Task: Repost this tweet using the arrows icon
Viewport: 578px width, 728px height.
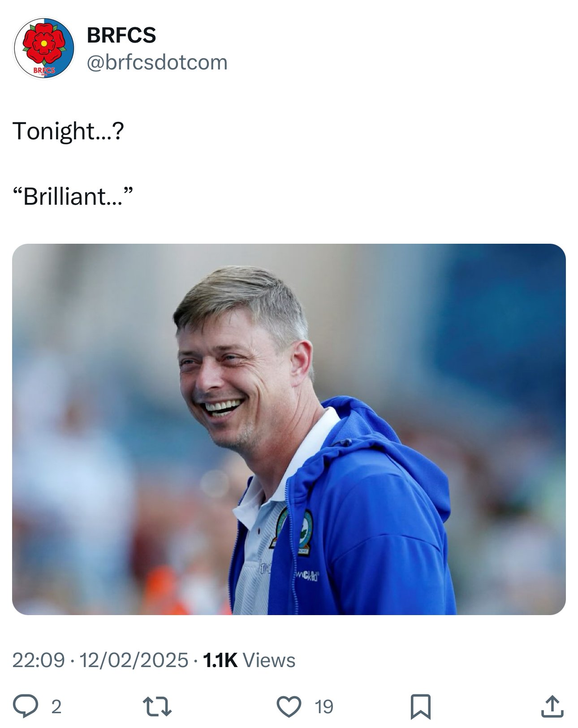Action: (x=157, y=706)
